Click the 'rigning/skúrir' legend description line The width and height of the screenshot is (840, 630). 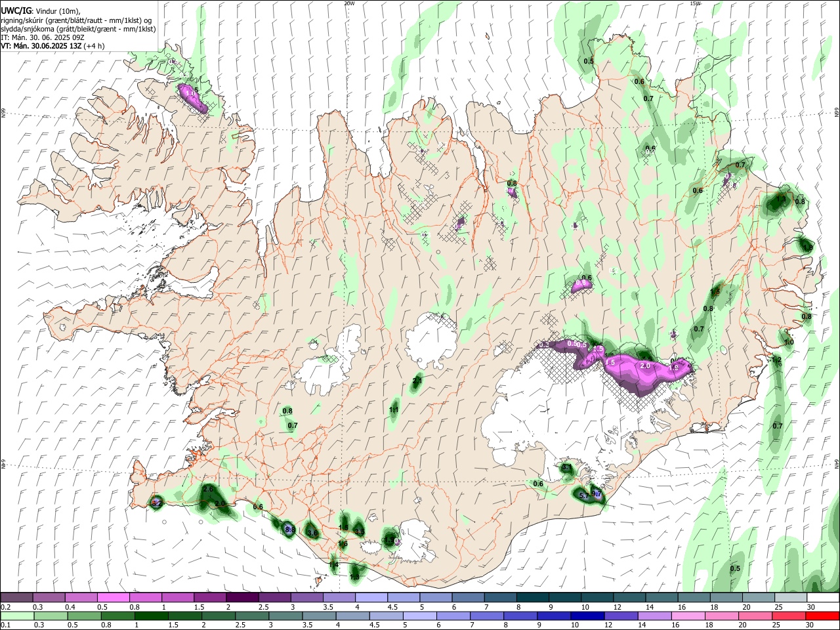point(77,20)
